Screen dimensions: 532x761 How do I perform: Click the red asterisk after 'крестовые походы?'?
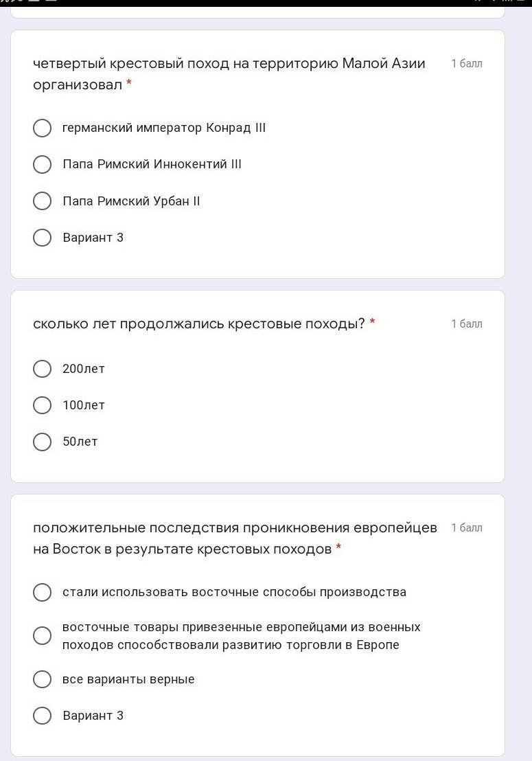[x=372, y=323]
